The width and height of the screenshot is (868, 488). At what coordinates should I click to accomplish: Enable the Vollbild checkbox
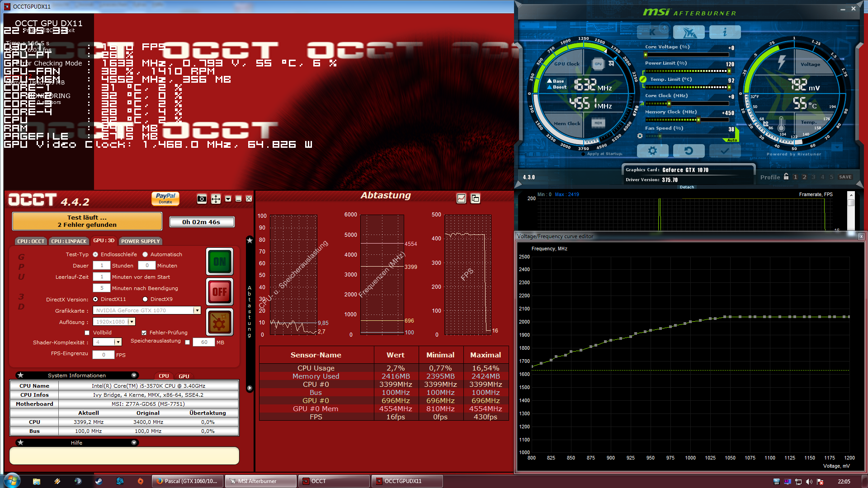87,333
